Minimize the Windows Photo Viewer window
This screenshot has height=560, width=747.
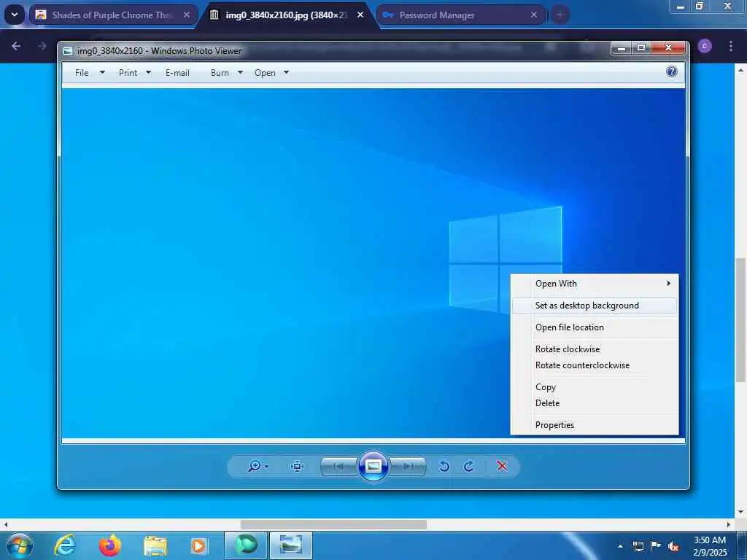point(622,47)
